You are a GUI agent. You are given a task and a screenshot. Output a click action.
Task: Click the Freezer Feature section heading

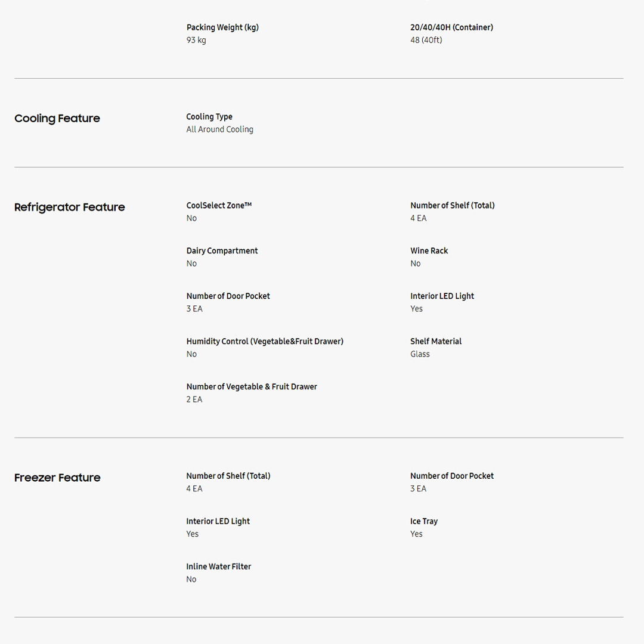pyautogui.click(x=57, y=478)
